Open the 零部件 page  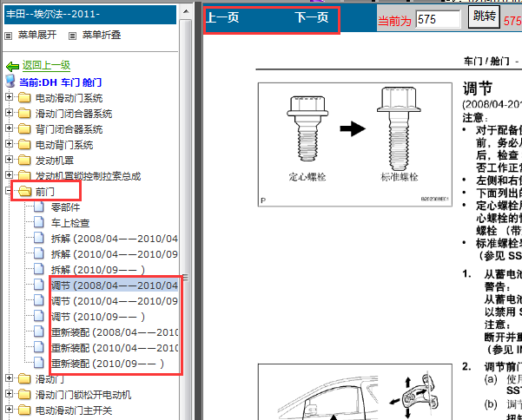point(66,207)
